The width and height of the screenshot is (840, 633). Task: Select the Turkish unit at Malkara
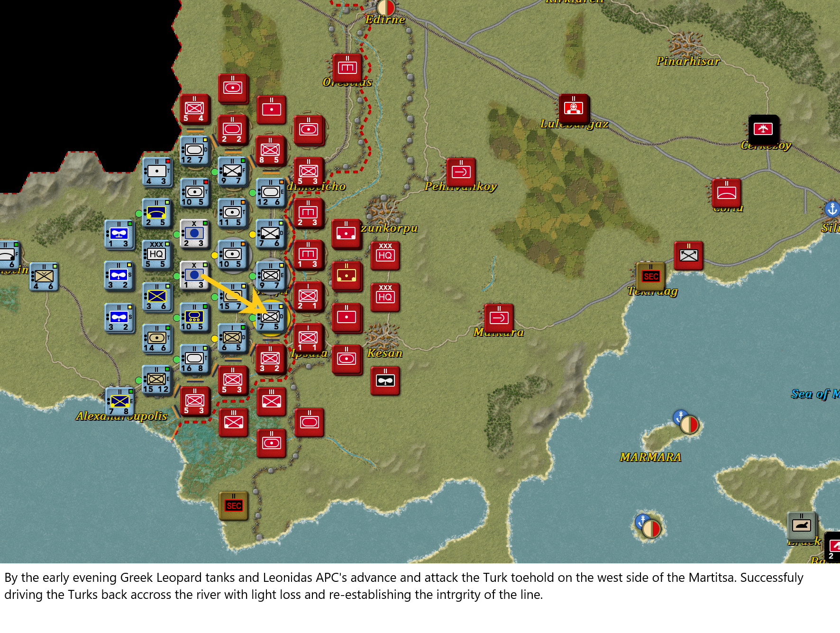click(499, 318)
